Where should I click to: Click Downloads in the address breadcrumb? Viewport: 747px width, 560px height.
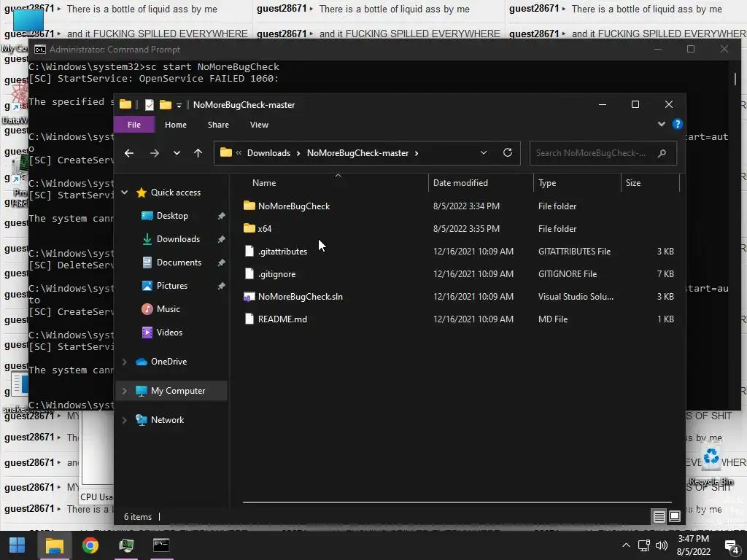point(268,153)
